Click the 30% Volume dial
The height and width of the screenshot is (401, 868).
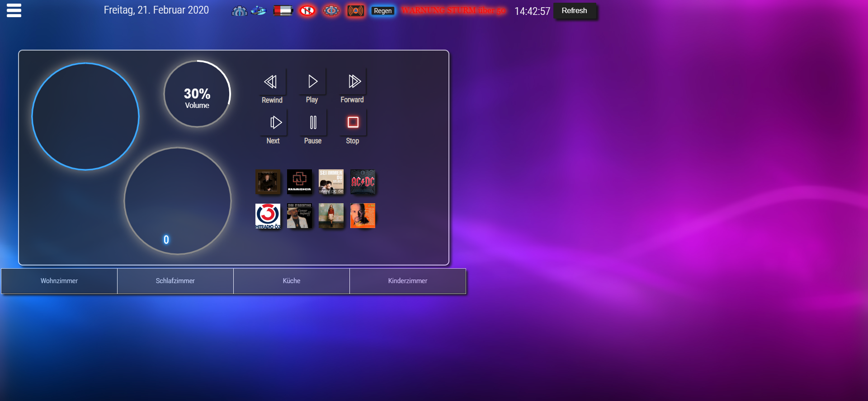pos(197,94)
